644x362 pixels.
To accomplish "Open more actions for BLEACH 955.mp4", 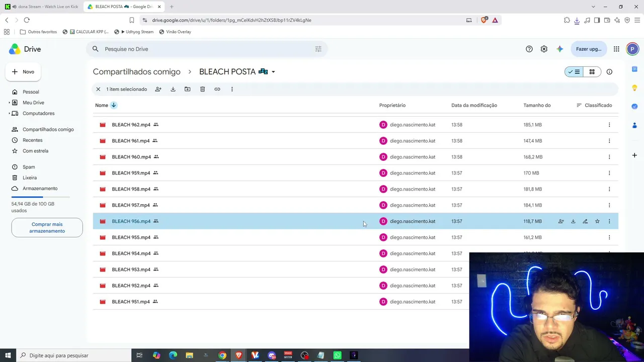I will pyautogui.click(x=609, y=237).
